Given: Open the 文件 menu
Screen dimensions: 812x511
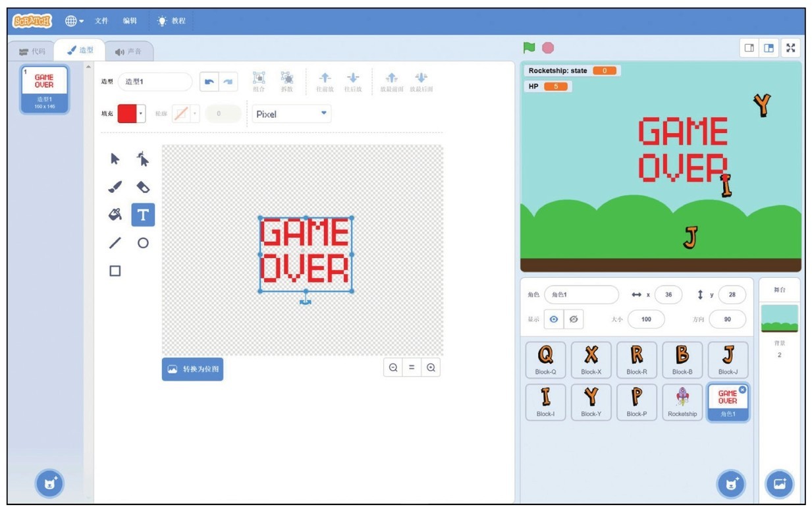Looking at the screenshot, I should click(x=101, y=21).
